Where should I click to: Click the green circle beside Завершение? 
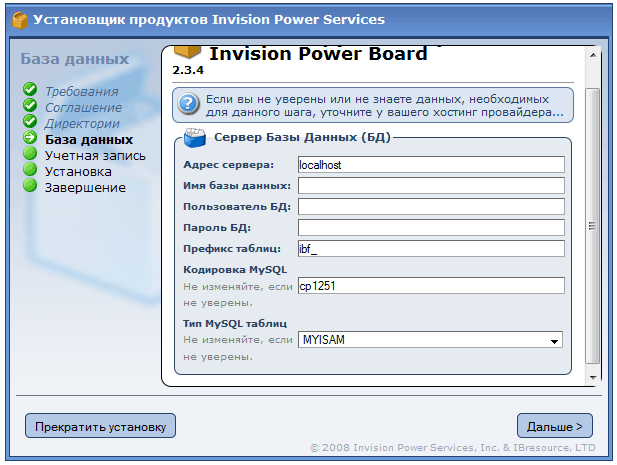click(x=30, y=187)
